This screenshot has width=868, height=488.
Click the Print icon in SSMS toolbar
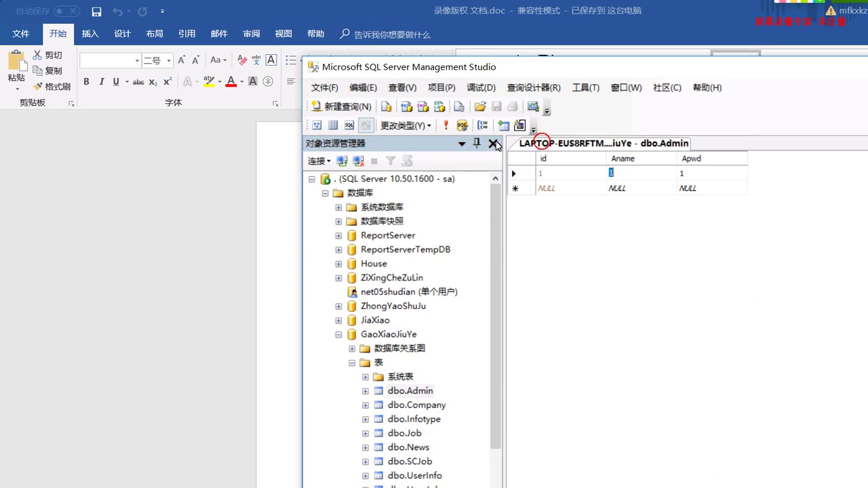(x=513, y=106)
